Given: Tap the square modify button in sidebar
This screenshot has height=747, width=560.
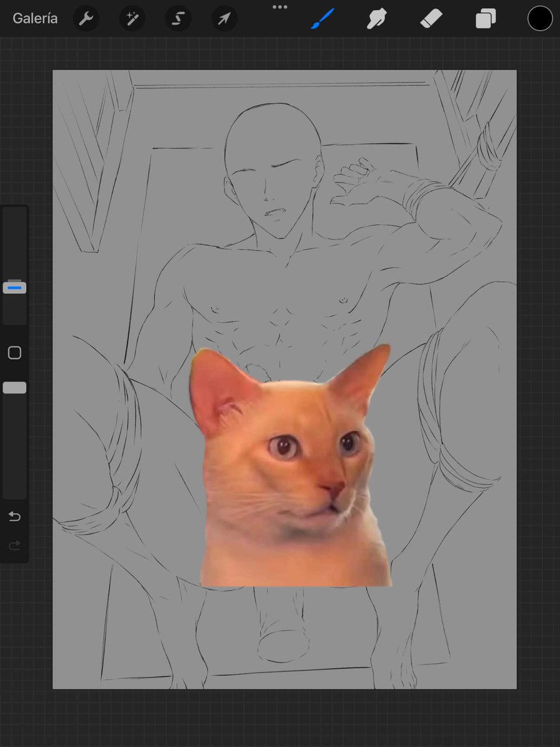Looking at the screenshot, I should coord(14,353).
